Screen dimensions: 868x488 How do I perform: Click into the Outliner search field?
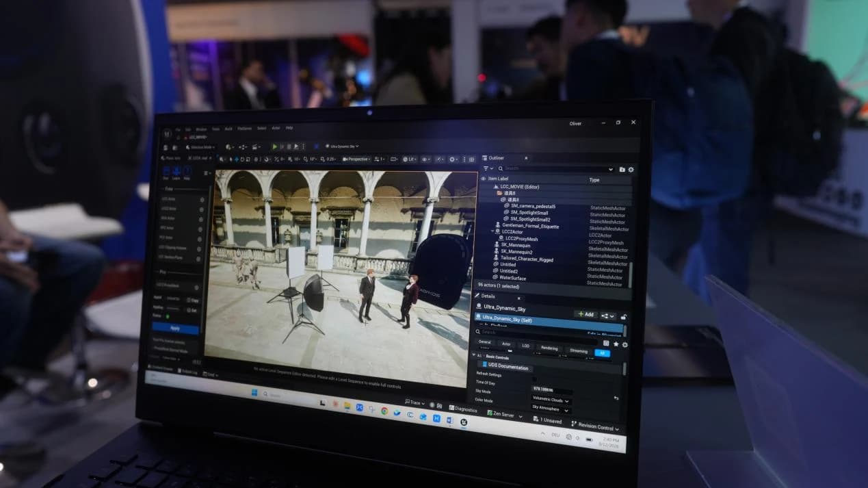tap(555, 168)
